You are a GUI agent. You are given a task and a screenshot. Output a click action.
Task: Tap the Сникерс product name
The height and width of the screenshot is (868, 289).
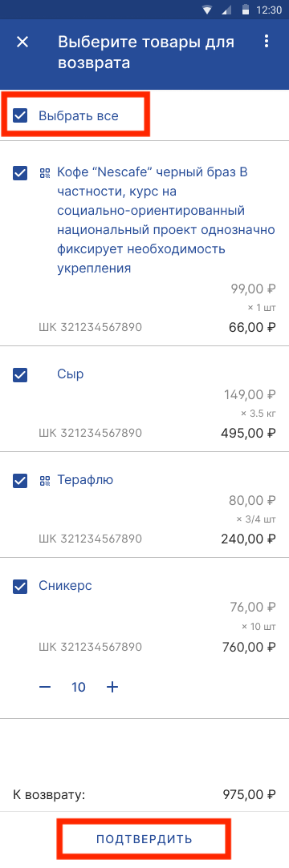(x=66, y=586)
